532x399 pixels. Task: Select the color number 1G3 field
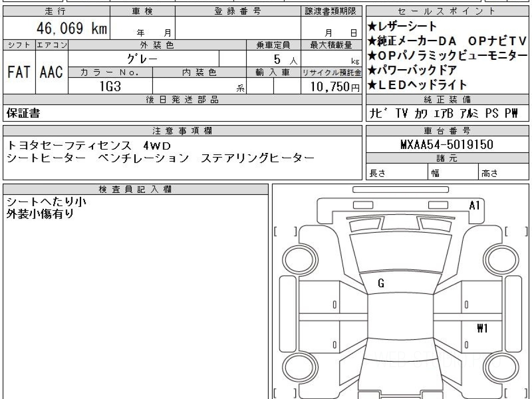tap(110, 86)
